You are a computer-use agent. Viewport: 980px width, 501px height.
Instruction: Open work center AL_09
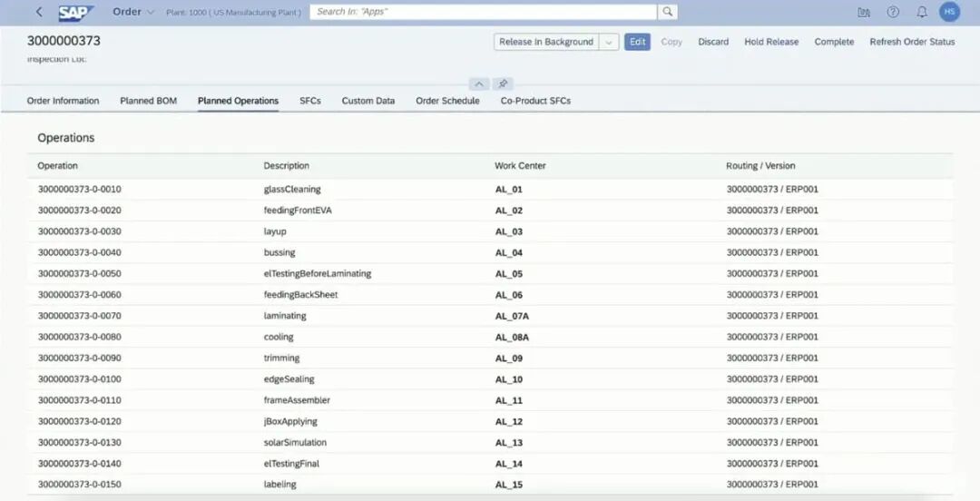(x=509, y=359)
